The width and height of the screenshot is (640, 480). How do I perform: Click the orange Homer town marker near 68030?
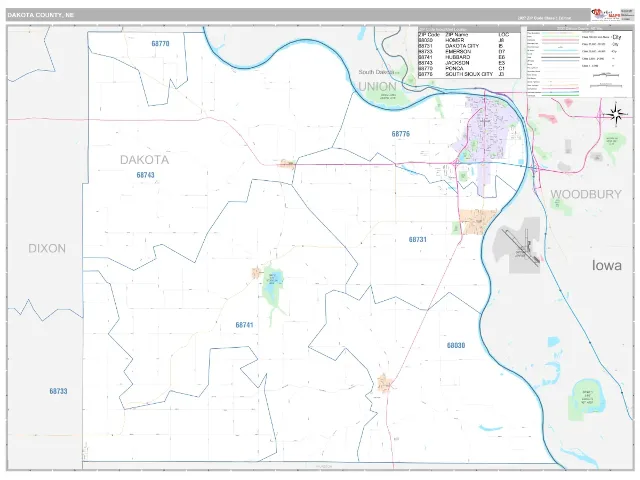(384, 383)
